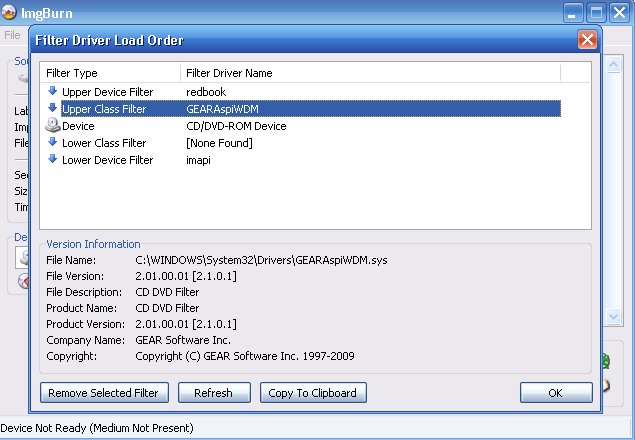
Task: Click the Lower Class Filter arrow icon
Action: (x=52, y=143)
